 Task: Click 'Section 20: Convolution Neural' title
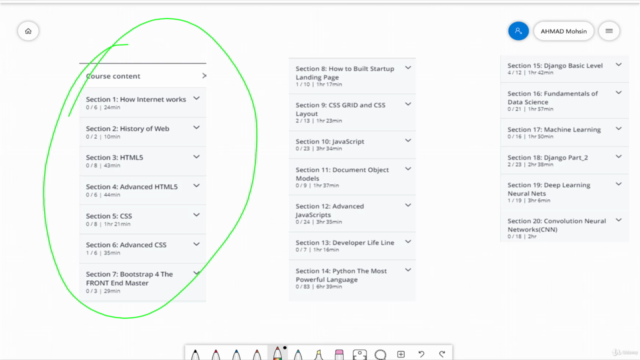click(x=557, y=225)
